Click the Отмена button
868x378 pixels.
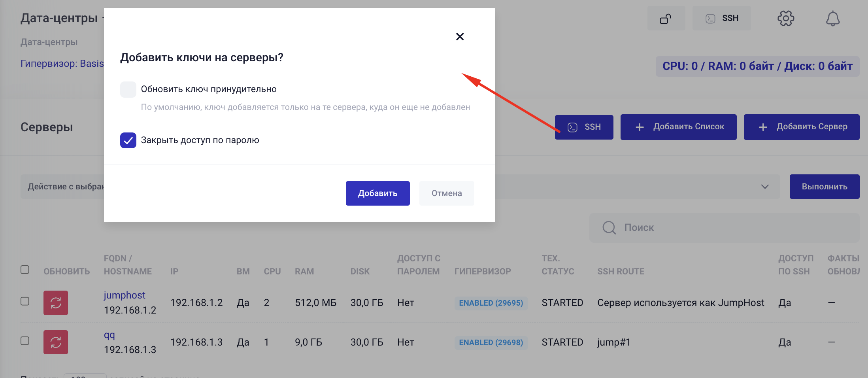pyautogui.click(x=447, y=193)
